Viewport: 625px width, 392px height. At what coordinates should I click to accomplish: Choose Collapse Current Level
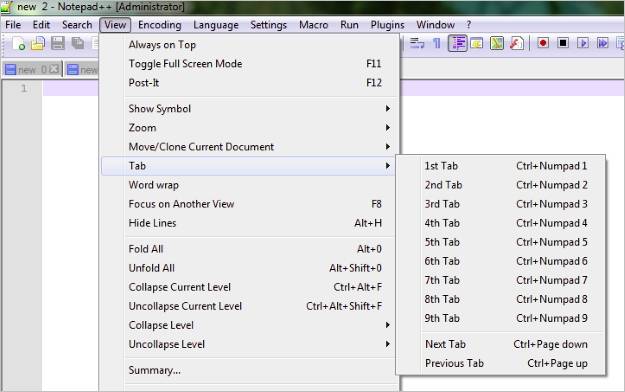point(248,287)
